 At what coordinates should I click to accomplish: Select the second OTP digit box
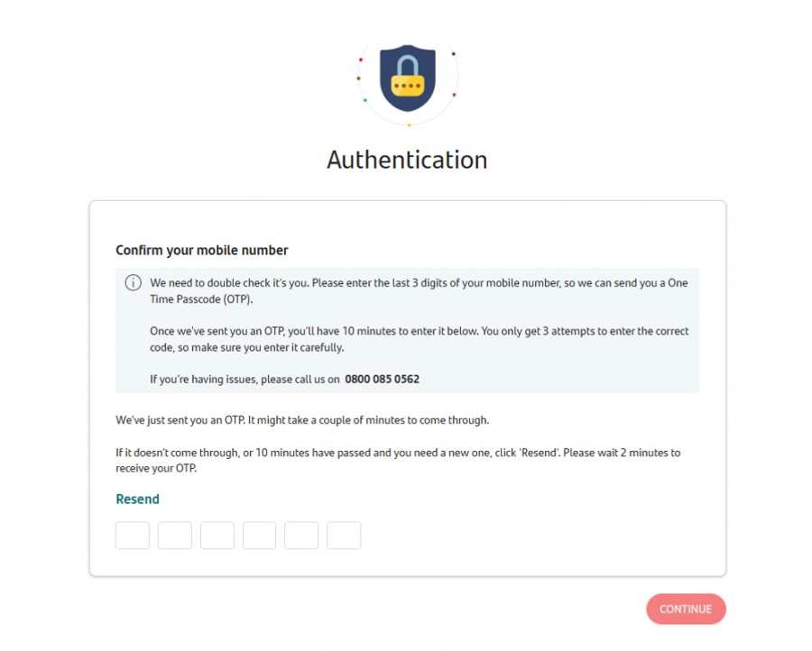click(174, 535)
